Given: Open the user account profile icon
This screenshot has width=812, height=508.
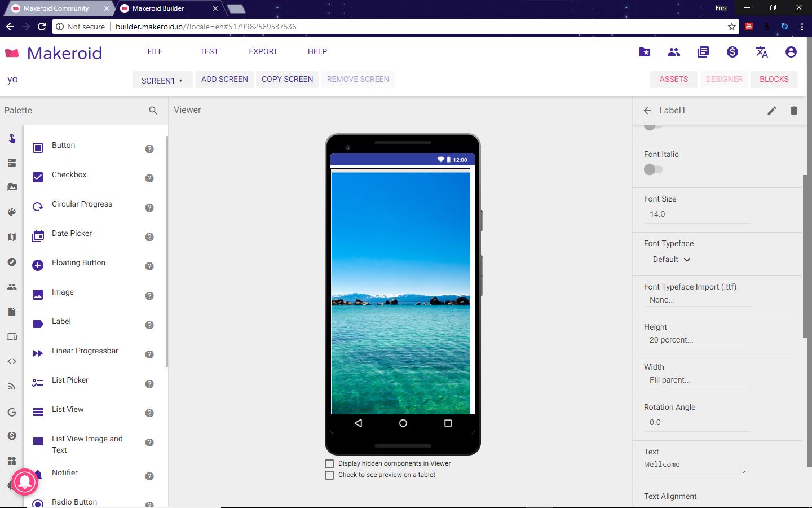Looking at the screenshot, I should click(791, 52).
